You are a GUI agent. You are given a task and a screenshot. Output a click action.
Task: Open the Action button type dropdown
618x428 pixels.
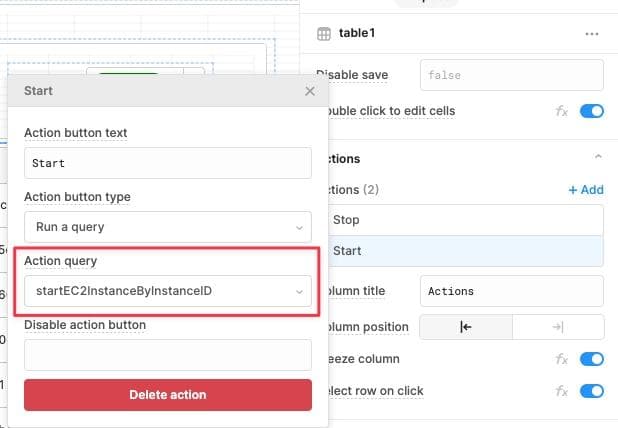[168, 227]
